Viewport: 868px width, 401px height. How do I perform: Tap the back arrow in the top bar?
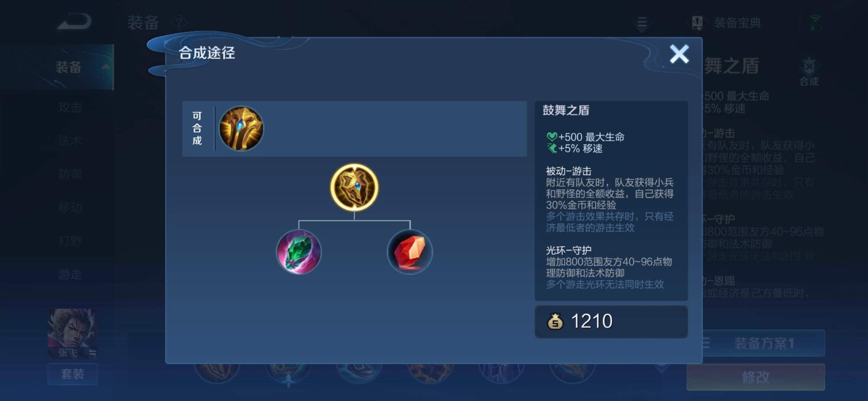(x=74, y=22)
